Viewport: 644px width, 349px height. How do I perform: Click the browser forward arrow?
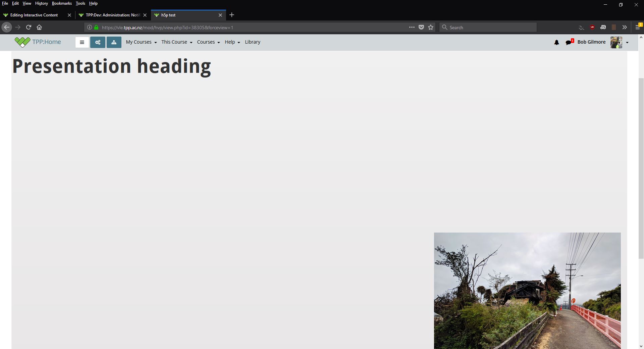click(18, 27)
